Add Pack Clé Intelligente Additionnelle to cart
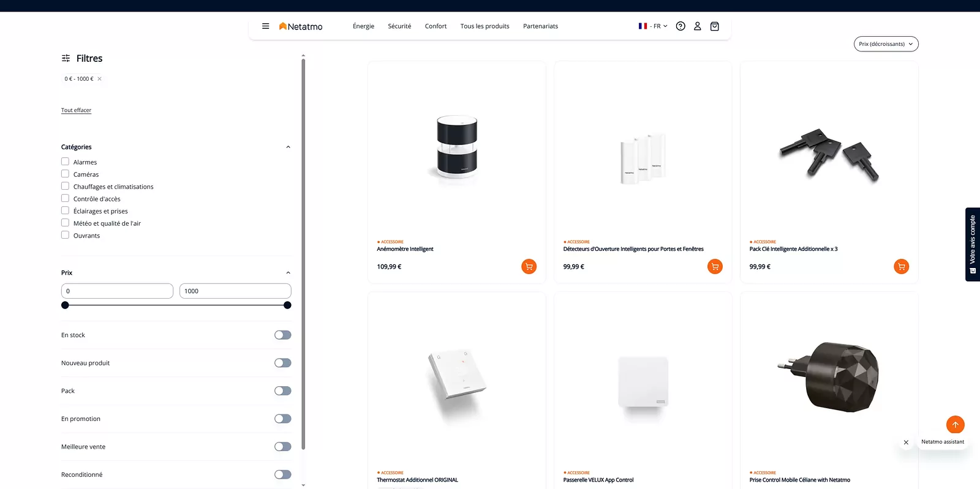This screenshot has height=489, width=980. (x=901, y=266)
